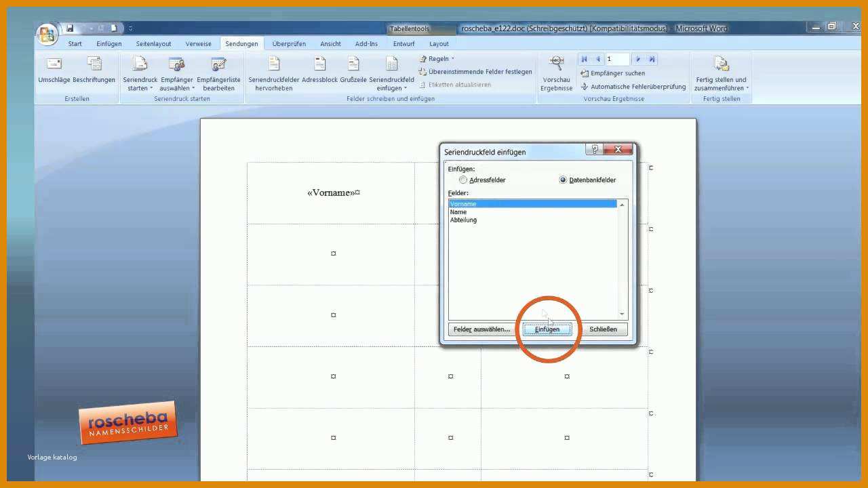
Task: Click the Felder list scroll up arrow
Action: click(x=623, y=205)
